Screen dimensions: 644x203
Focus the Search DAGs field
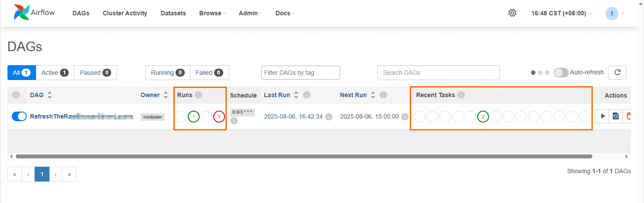[438, 73]
